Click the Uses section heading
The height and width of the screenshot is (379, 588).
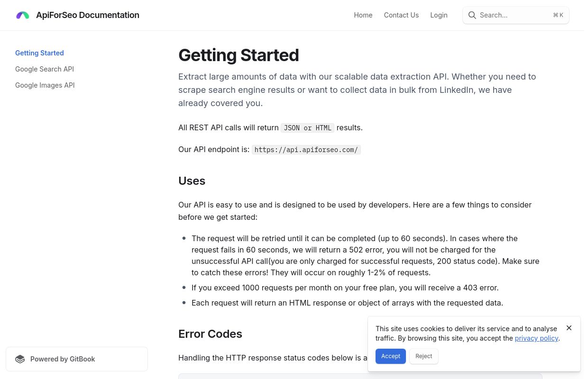[192, 181]
